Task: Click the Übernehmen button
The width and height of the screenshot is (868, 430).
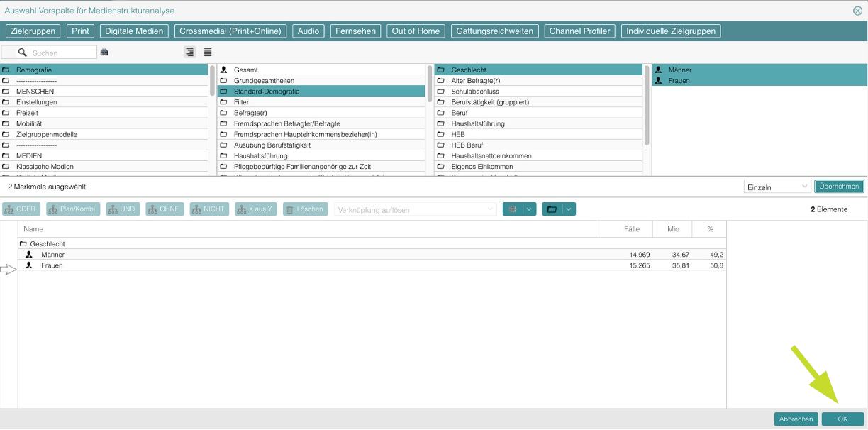Action: coord(839,187)
